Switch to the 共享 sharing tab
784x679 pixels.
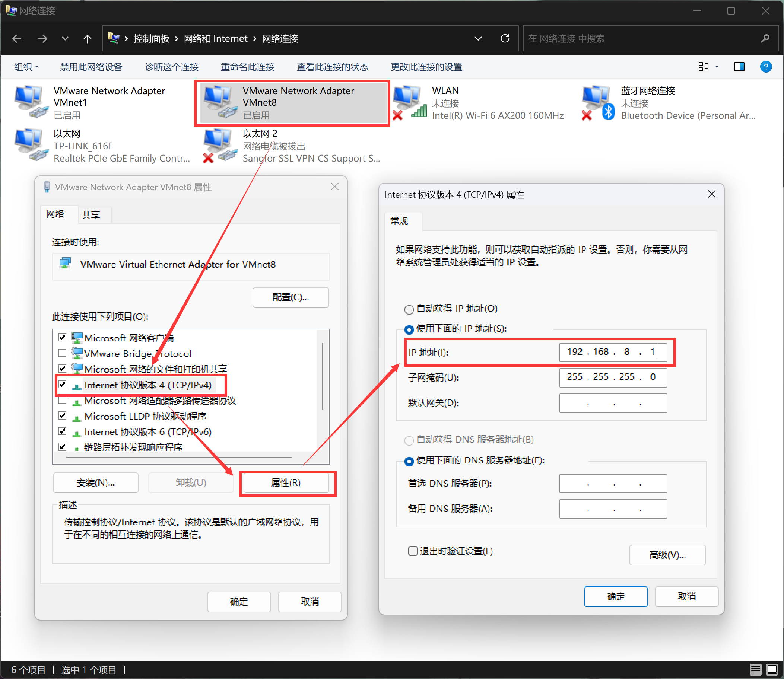91,215
